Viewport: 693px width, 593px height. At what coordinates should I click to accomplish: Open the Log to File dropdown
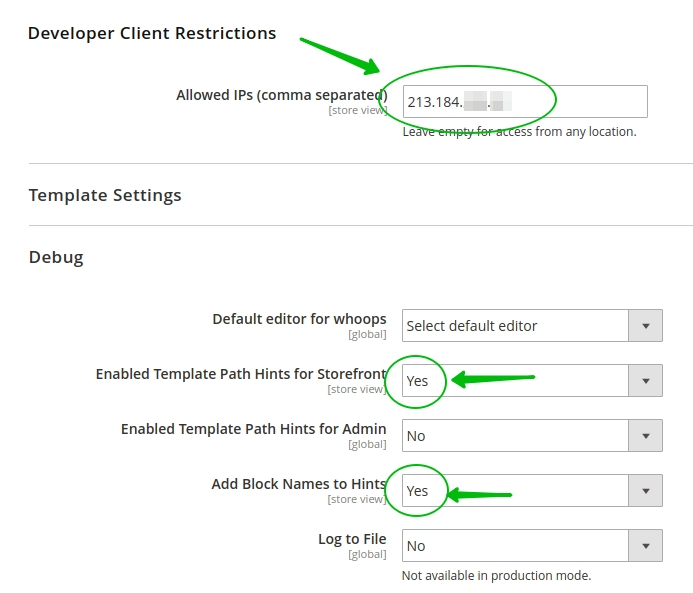(x=515, y=546)
